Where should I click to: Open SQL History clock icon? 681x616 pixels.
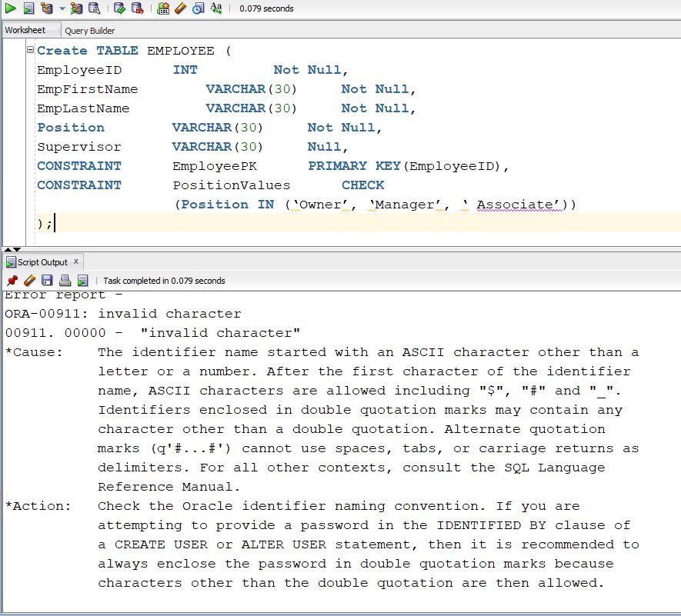click(198, 8)
